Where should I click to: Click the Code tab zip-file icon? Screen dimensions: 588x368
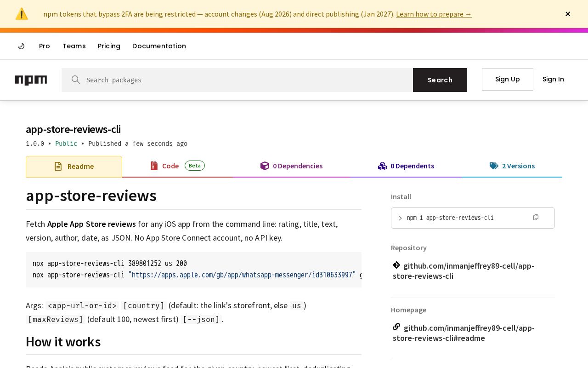coord(154,166)
